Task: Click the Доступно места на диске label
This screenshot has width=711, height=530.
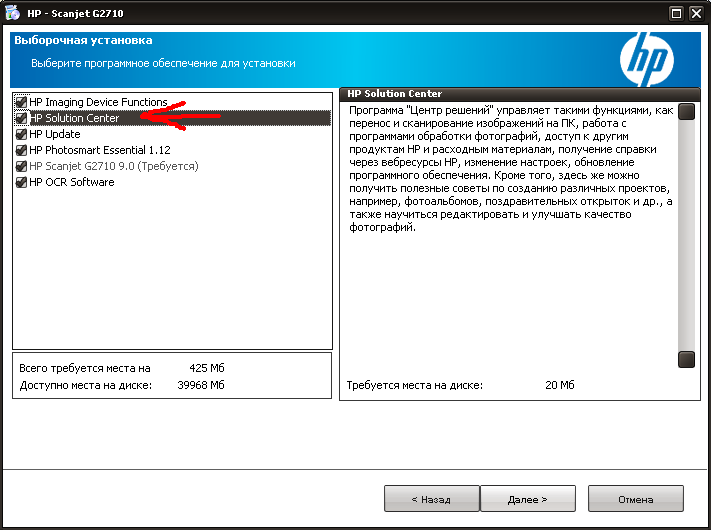Action: (86, 385)
